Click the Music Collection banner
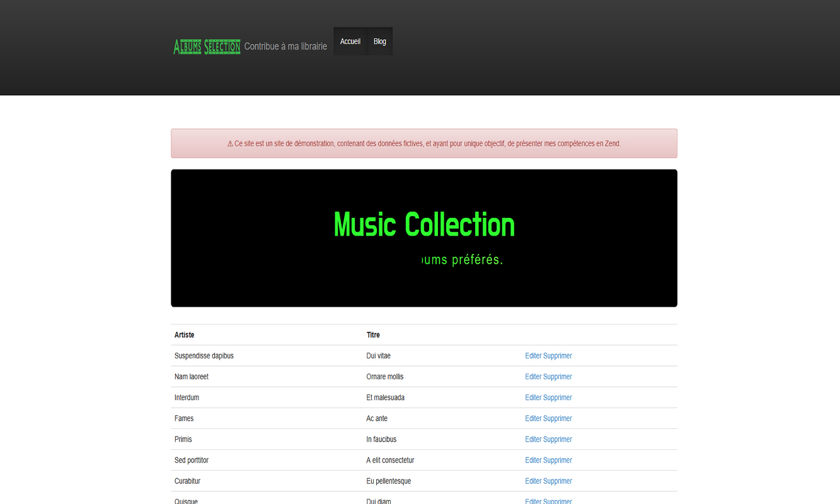The width and height of the screenshot is (840, 504). [423, 238]
